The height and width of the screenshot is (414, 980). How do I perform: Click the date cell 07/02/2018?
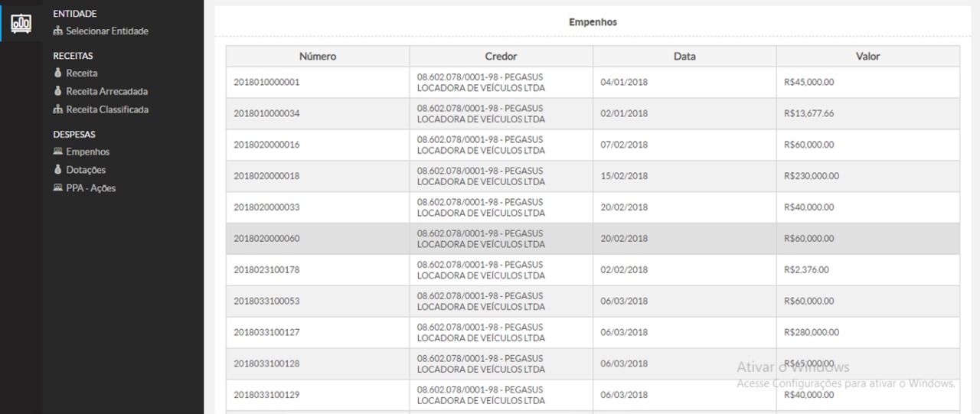pyautogui.click(x=624, y=145)
